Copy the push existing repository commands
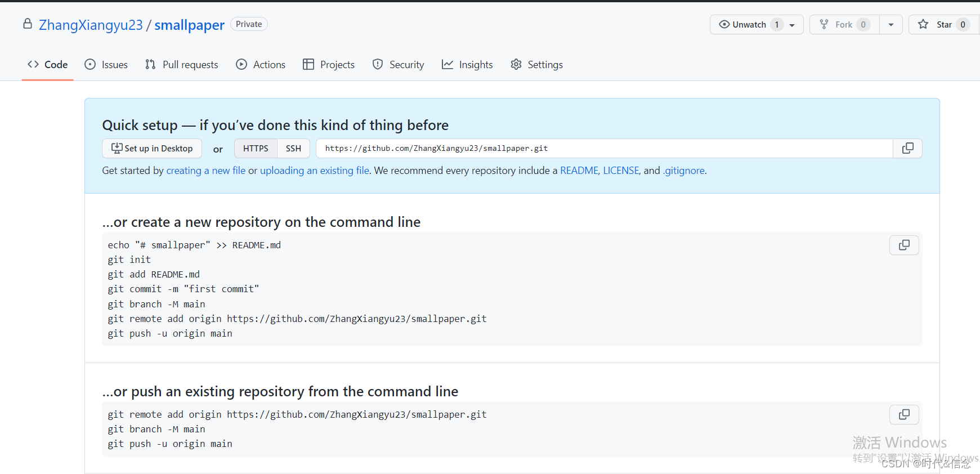980x474 pixels. pyautogui.click(x=903, y=415)
